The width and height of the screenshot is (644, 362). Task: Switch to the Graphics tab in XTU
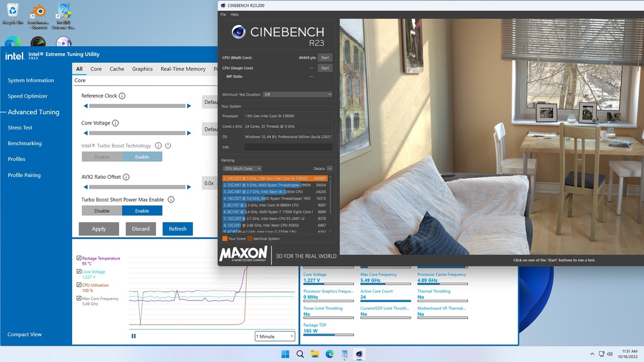tap(142, 69)
